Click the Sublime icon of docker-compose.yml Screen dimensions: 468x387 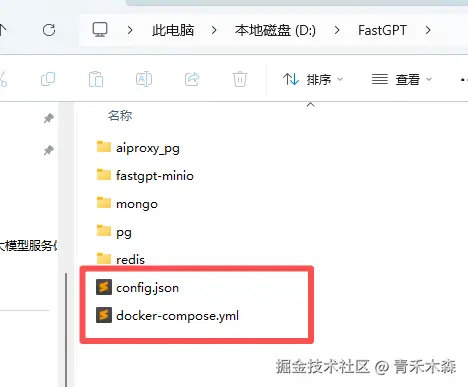point(104,315)
